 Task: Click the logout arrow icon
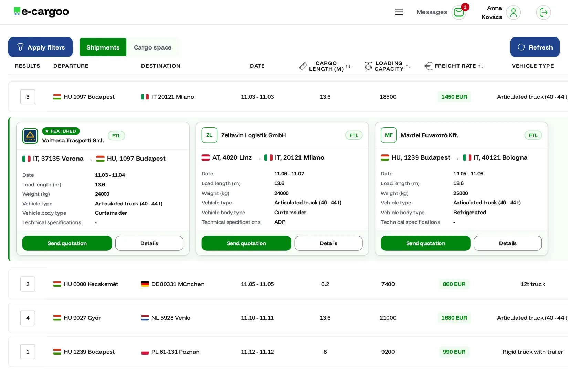pos(544,12)
